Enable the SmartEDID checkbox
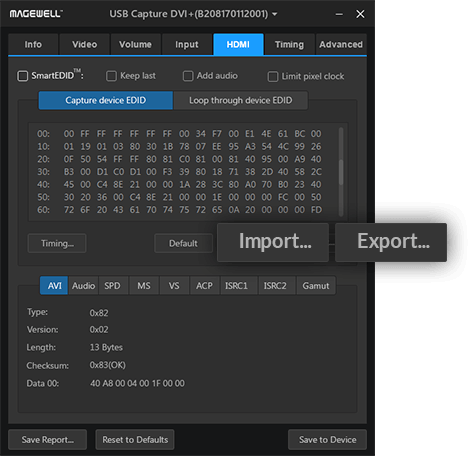The image size is (469, 456). pyautogui.click(x=23, y=76)
